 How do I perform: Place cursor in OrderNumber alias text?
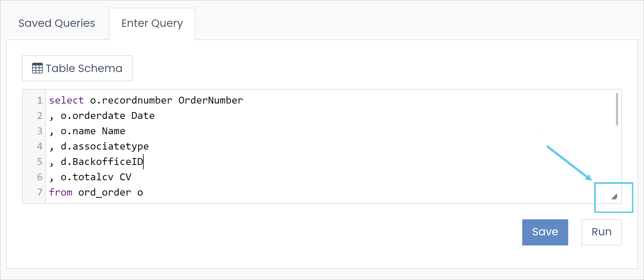[x=211, y=100]
